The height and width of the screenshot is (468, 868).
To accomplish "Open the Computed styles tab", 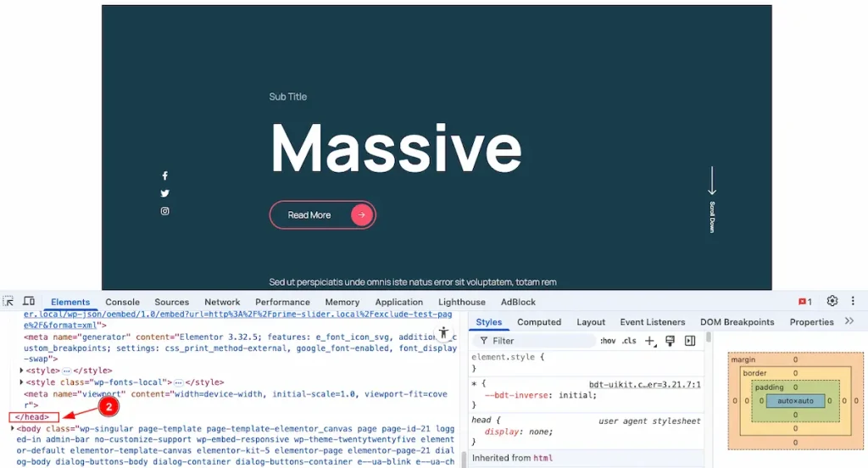I will (539, 322).
